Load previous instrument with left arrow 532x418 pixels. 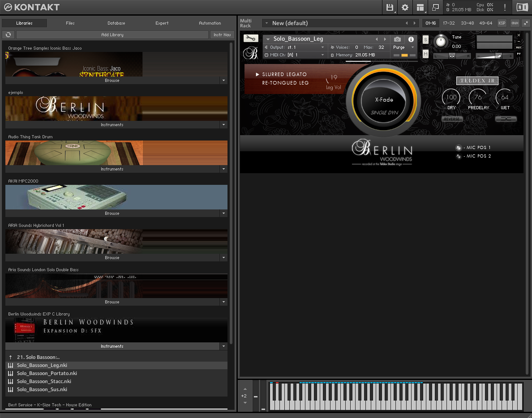point(377,39)
